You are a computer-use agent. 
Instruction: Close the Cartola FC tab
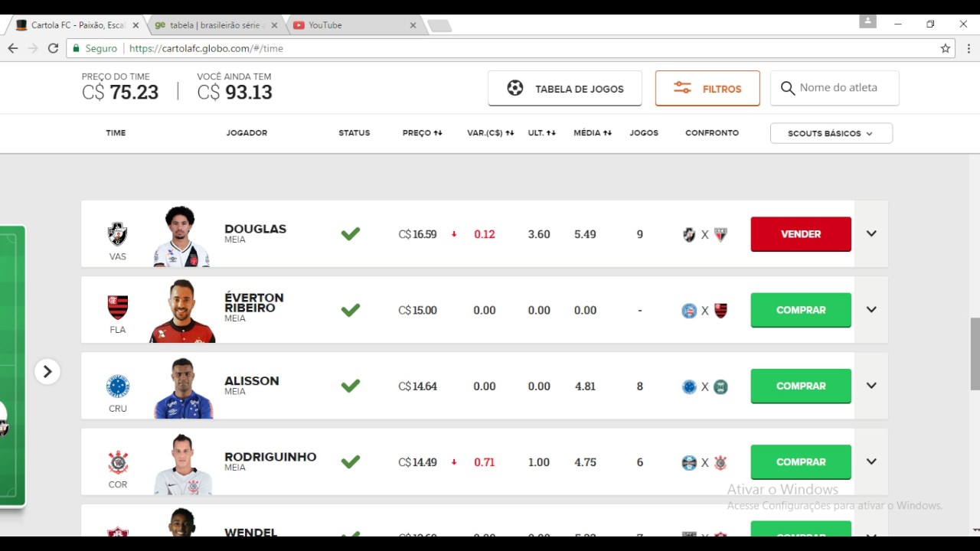tap(136, 25)
